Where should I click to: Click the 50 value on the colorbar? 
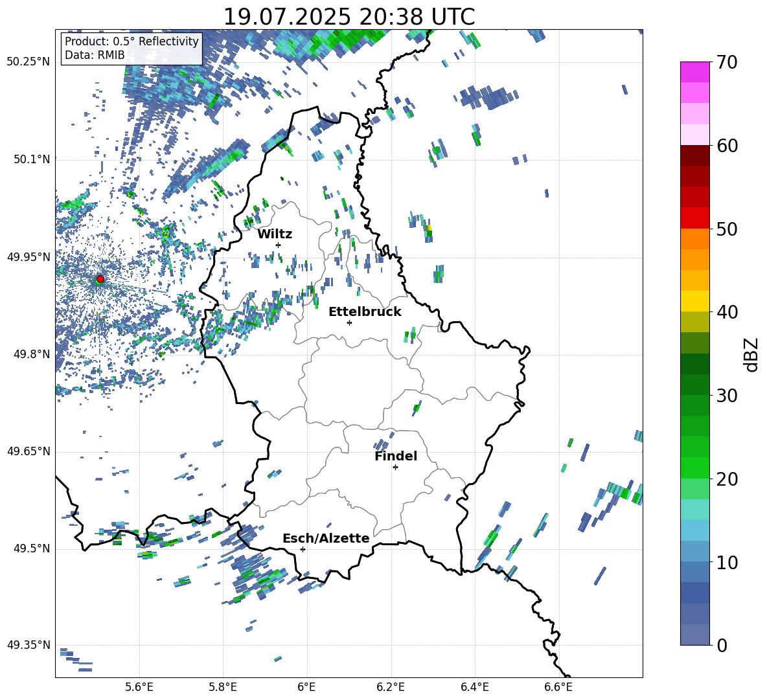click(x=727, y=229)
